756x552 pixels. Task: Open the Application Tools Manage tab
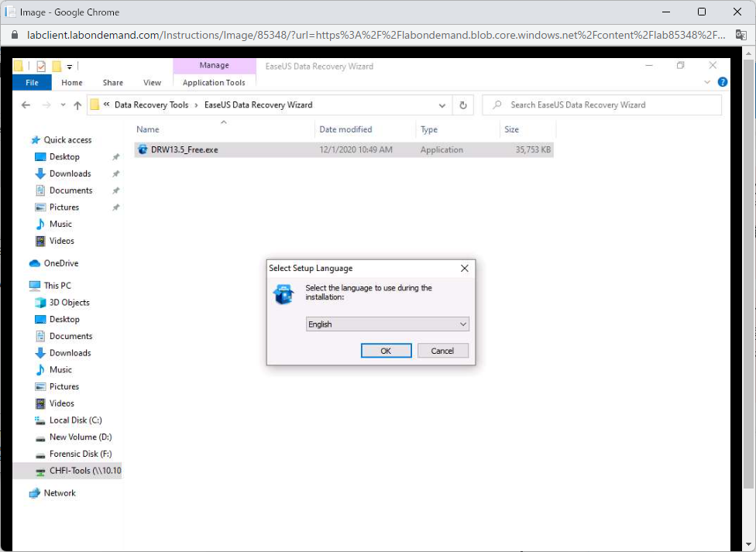pyautogui.click(x=214, y=65)
